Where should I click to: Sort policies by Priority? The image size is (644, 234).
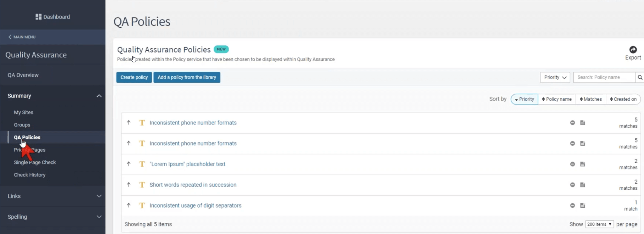point(524,99)
